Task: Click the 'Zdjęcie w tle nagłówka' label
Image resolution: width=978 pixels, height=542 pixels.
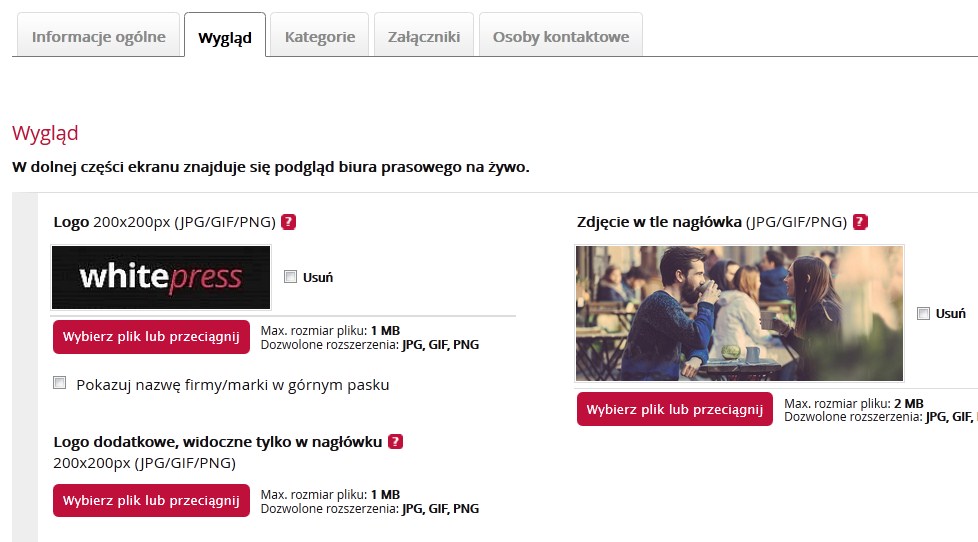Action: coord(659,222)
